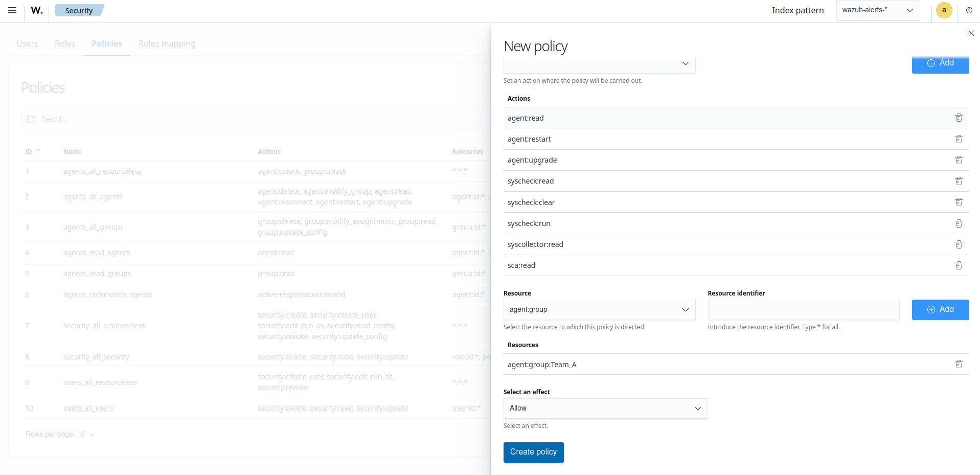
Task: Delete the sca:read action entry
Action: click(x=959, y=265)
